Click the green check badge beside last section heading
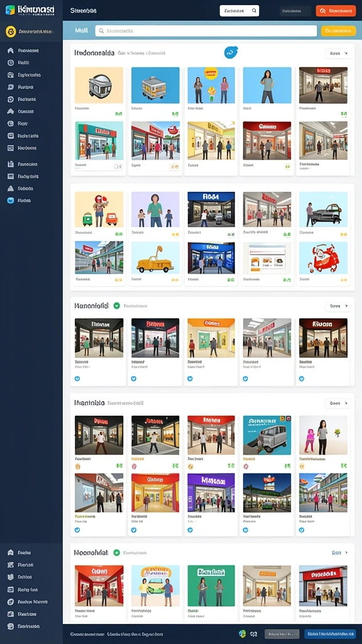 point(116,553)
